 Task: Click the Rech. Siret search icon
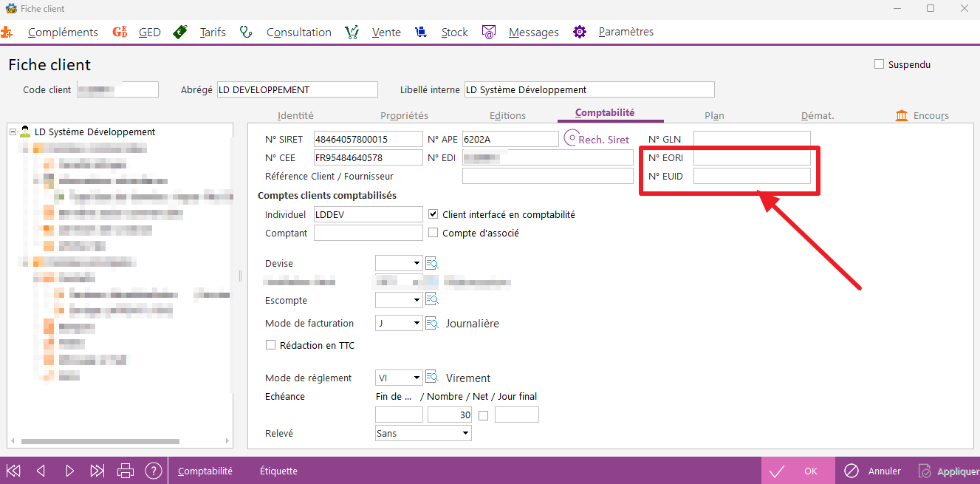tap(572, 138)
